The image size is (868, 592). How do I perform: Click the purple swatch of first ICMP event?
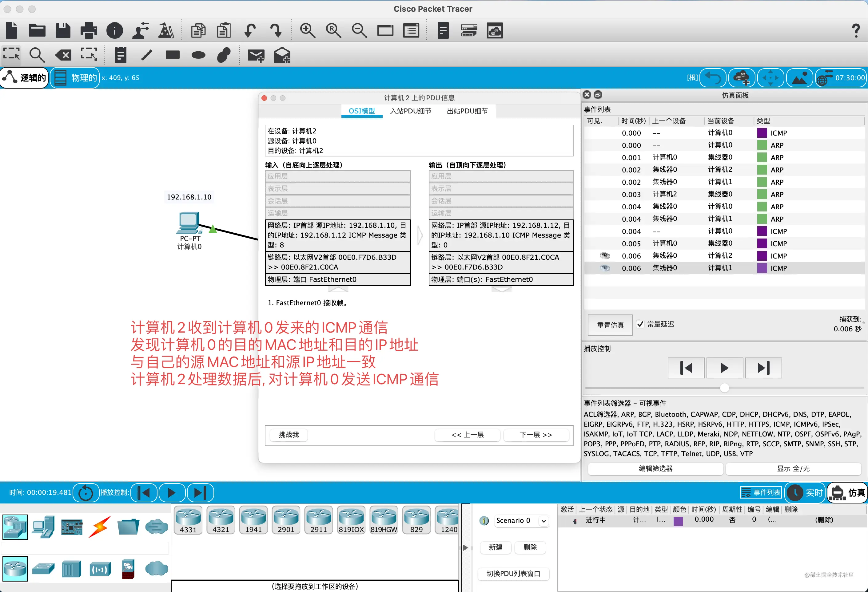click(x=762, y=133)
